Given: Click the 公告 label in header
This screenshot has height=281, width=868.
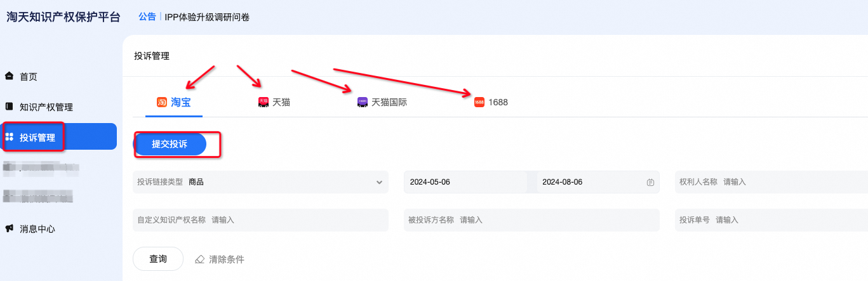Looking at the screenshot, I should [147, 17].
